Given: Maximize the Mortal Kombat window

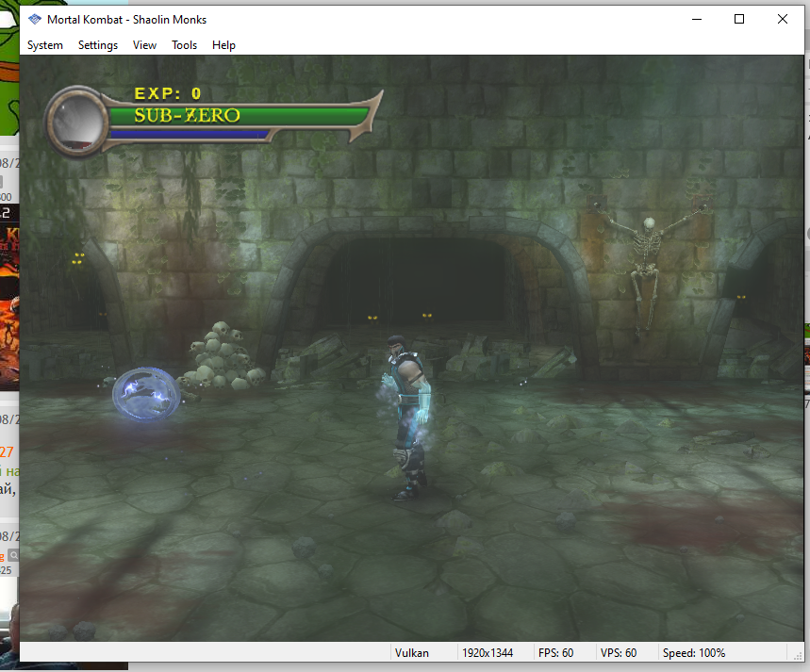Looking at the screenshot, I should [x=739, y=19].
